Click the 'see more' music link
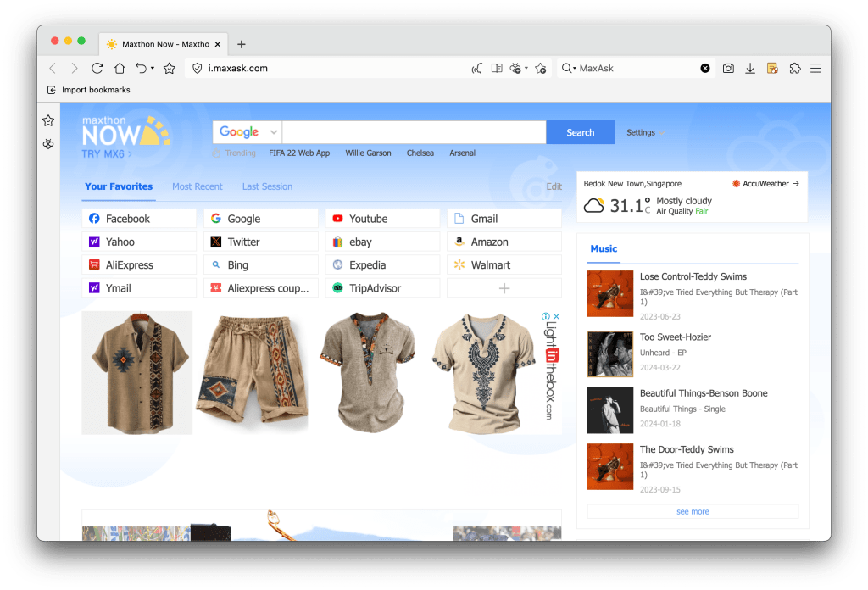Image resolution: width=868 pixels, height=590 pixels. click(693, 512)
